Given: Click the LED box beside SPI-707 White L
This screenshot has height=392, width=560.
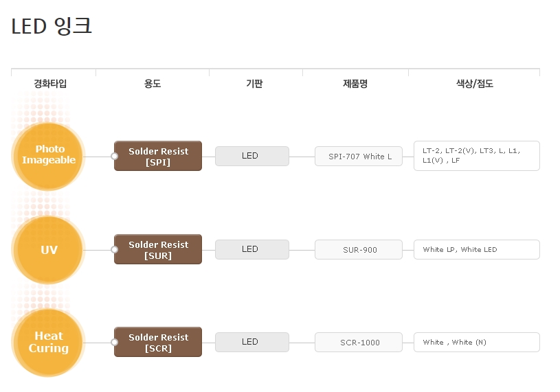Looking at the screenshot, I should [251, 156].
